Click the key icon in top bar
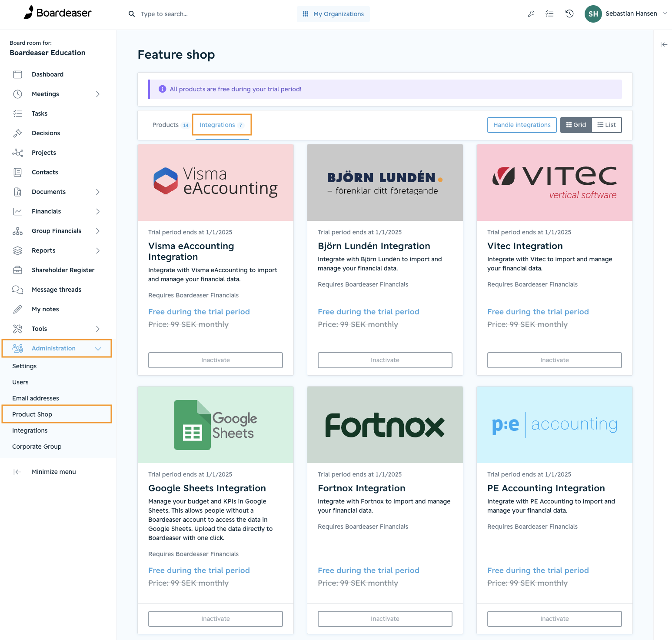The width and height of the screenshot is (672, 640). click(531, 14)
